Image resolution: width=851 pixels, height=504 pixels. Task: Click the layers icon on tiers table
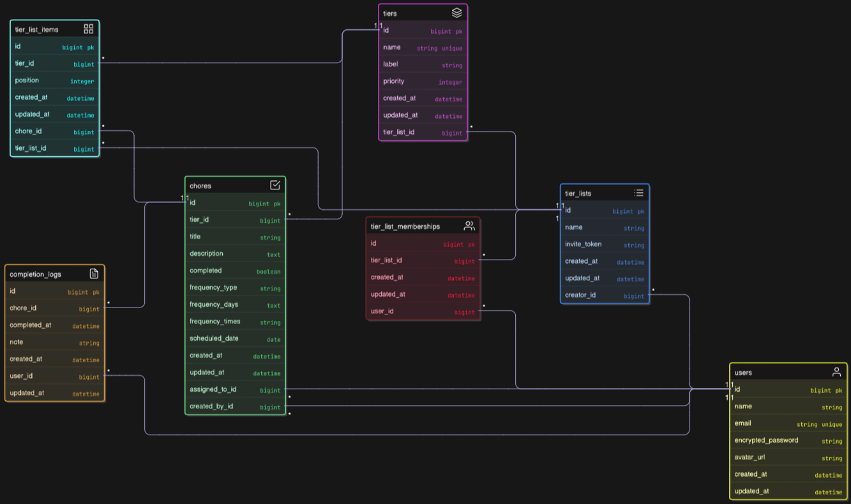pos(456,13)
